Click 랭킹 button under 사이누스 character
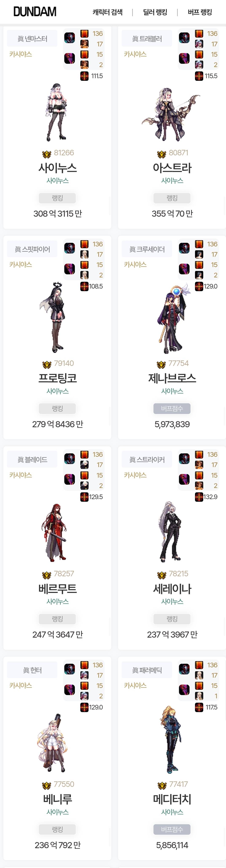Screen dimensions: 226x868 pyautogui.click(x=57, y=198)
